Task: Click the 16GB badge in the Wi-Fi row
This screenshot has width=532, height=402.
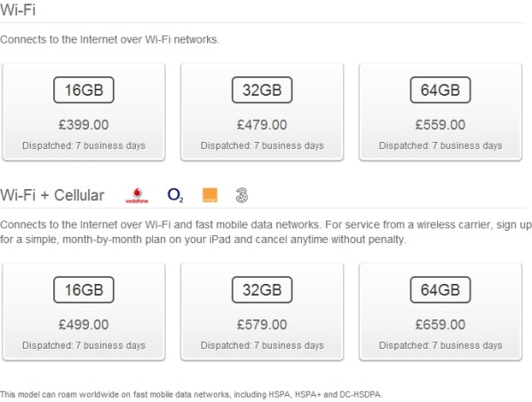Action: 83,90
